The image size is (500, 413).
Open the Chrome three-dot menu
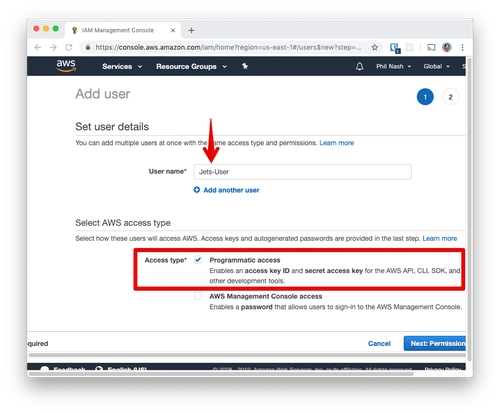tap(462, 47)
